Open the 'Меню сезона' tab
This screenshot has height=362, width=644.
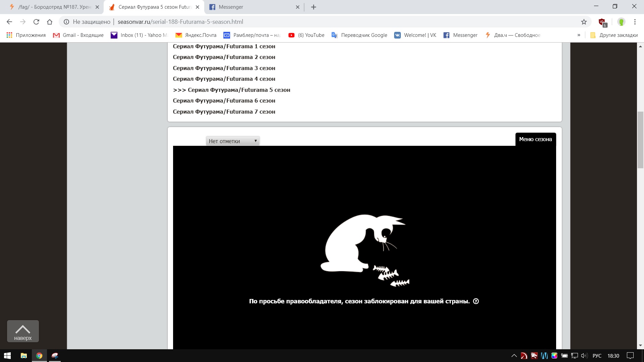[535, 139]
